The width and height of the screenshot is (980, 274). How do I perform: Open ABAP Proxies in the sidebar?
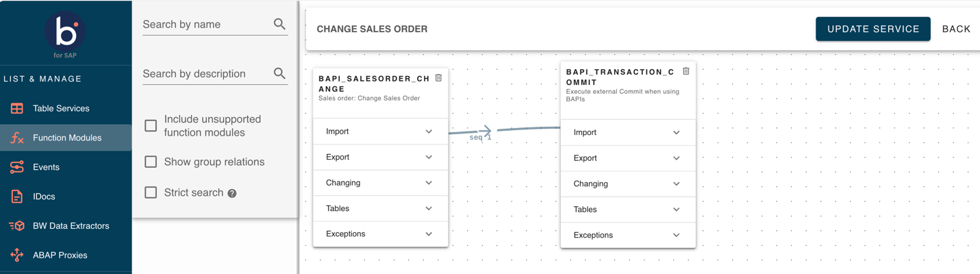coord(60,255)
